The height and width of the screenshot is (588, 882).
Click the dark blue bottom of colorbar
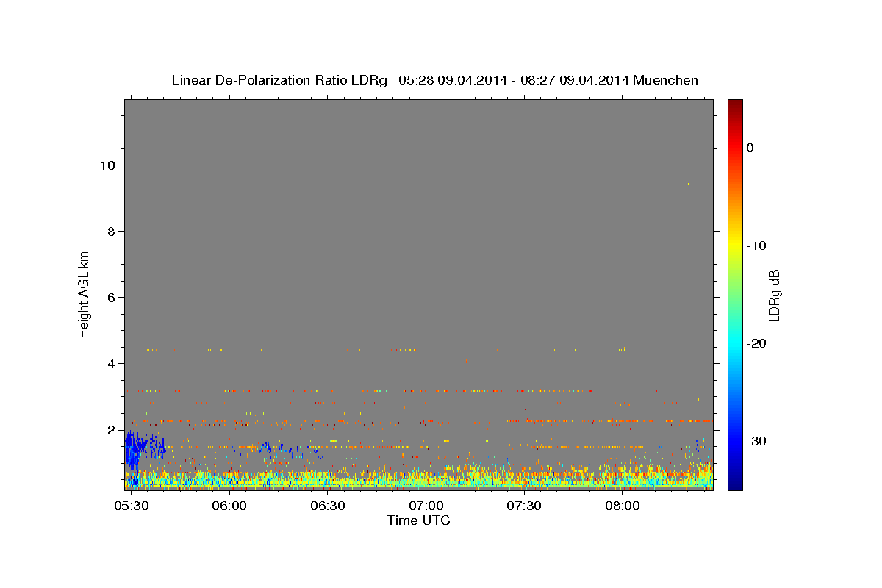(x=735, y=484)
